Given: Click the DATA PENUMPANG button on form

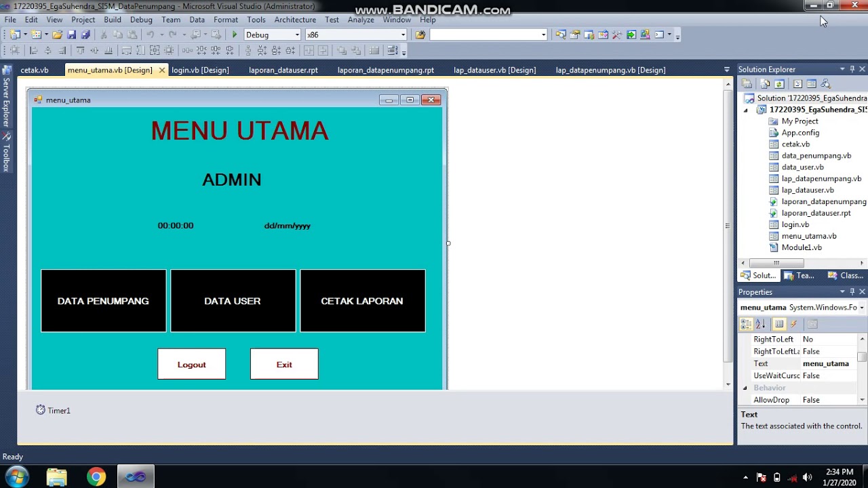Looking at the screenshot, I should click(103, 301).
